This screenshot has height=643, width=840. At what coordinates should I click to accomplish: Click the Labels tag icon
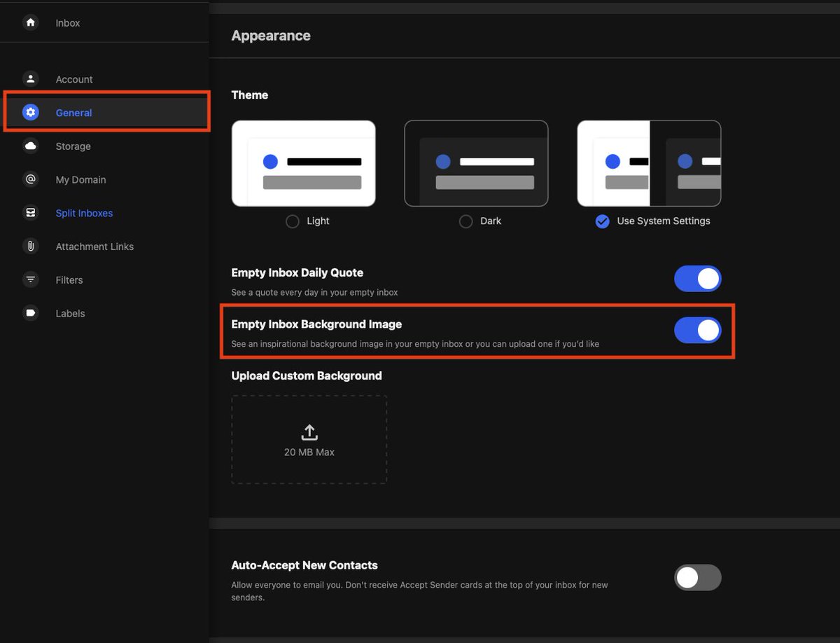[x=31, y=313]
